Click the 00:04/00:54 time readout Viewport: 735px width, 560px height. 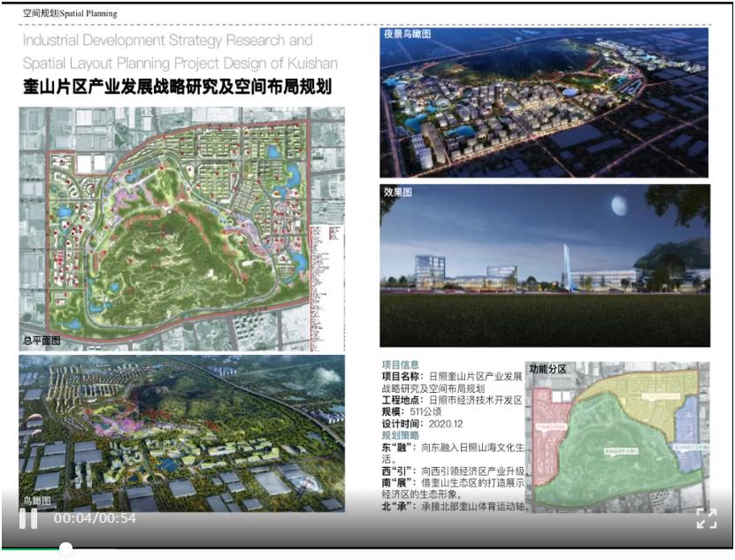[95, 518]
